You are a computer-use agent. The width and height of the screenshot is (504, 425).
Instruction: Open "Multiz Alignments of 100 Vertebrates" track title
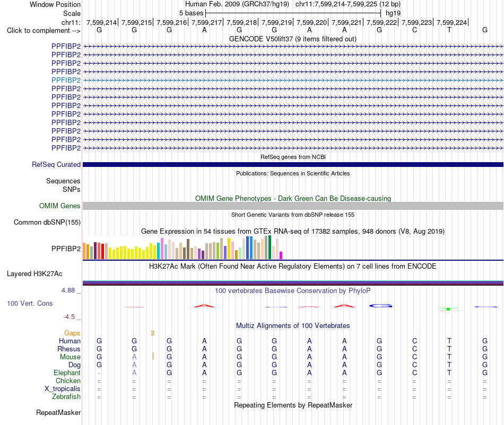coord(293,325)
